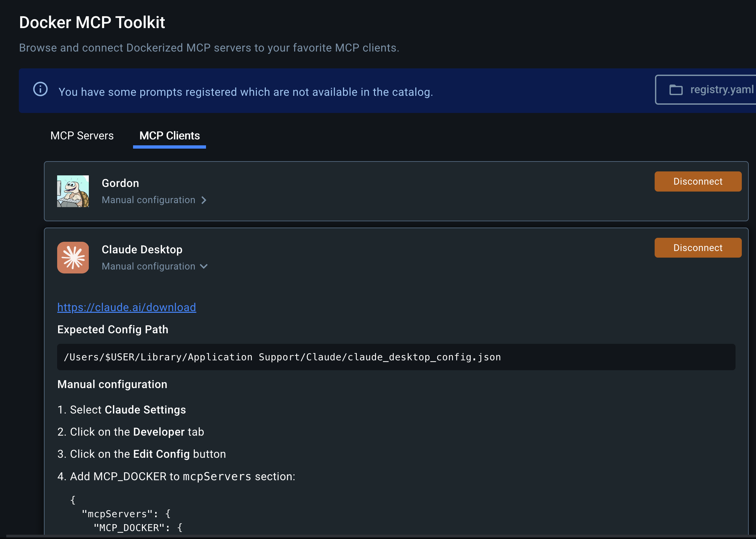The image size is (756, 539).
Task: Disconnect the Gordon client
Action: [x=698, y=182]
